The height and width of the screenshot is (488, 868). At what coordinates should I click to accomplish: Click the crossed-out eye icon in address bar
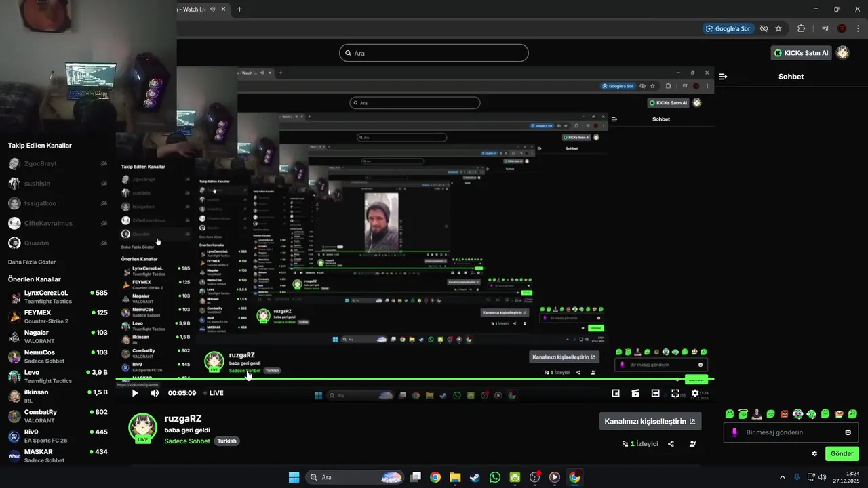[x=764, y=28]
